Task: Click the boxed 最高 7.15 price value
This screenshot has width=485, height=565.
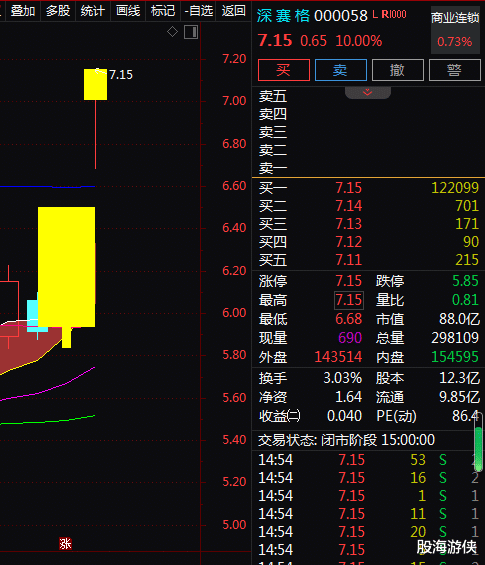Action: tap(349, 300)
